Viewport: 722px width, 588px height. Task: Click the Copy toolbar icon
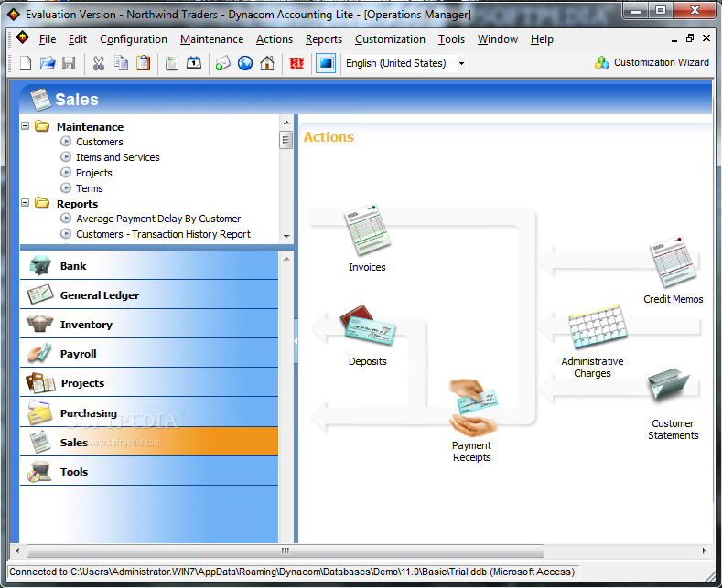tap(121, 63)
